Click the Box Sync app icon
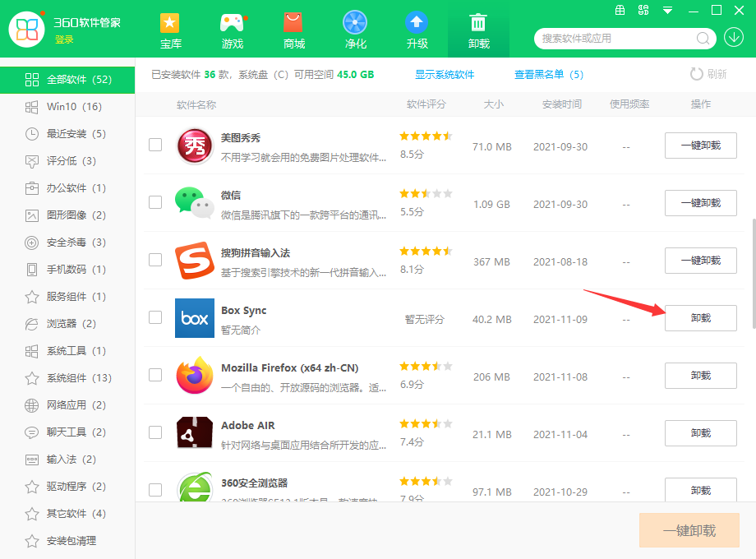This screenshot has height=559, width=756. [194, 318]
